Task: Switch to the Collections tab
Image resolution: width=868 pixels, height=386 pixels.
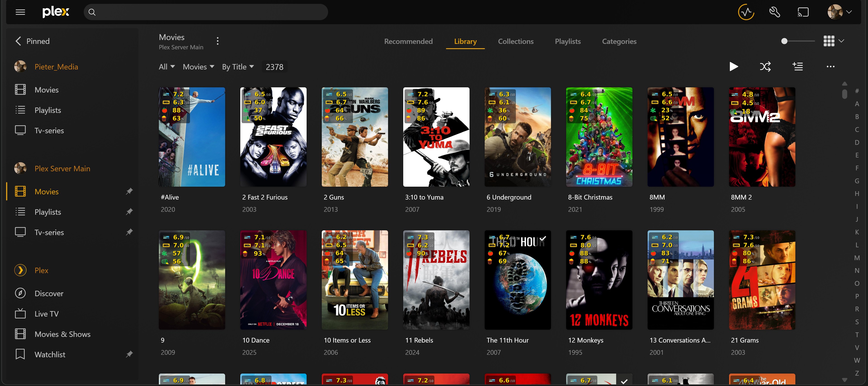Action: pyautogui.click(x=516, y=41)
